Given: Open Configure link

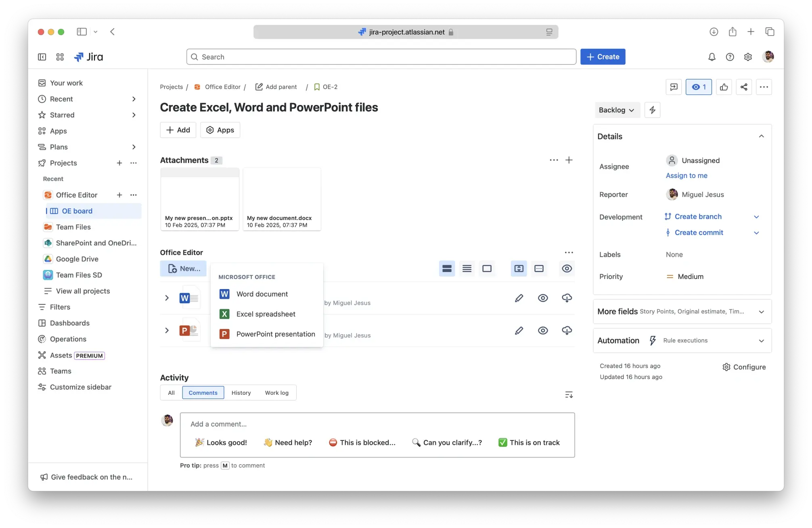Looking at the screenshot, I should [x=744, y=367].
